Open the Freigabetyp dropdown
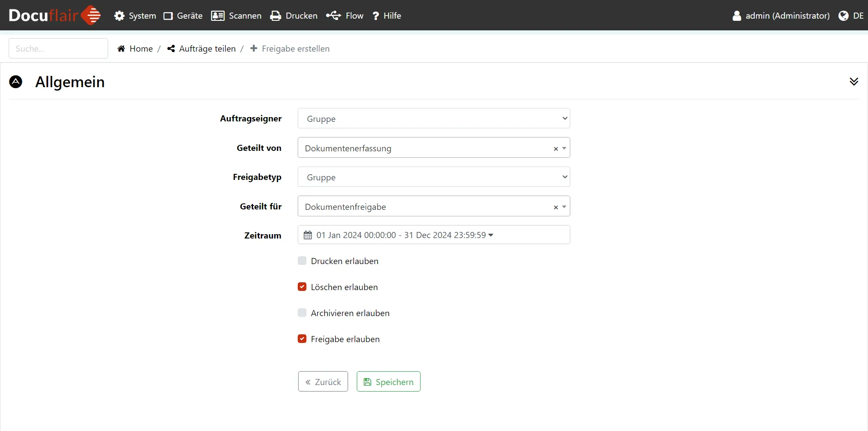This screenshot has width=868, height=431. tap(434, 177)
